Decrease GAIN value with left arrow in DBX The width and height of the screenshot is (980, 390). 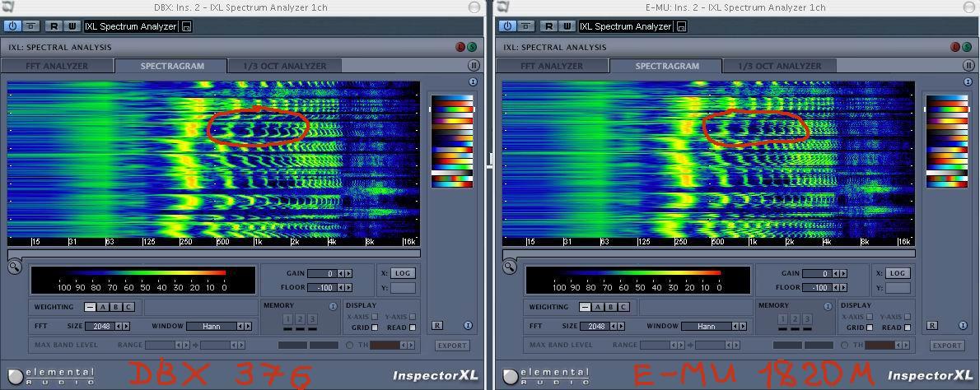pos(342,274)
